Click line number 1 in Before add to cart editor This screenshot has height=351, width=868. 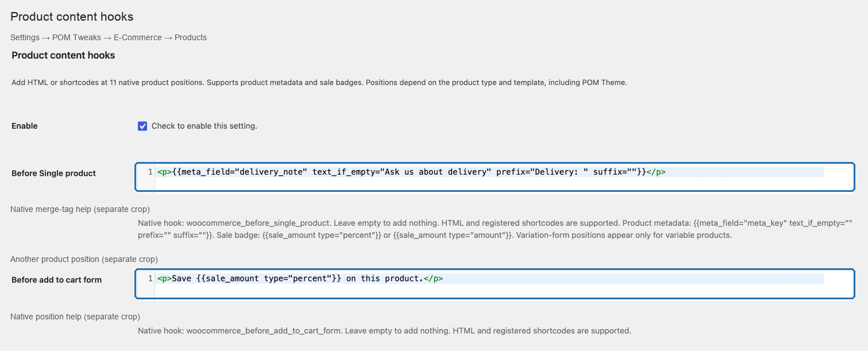pyautogui.click(x=150, y=278)
